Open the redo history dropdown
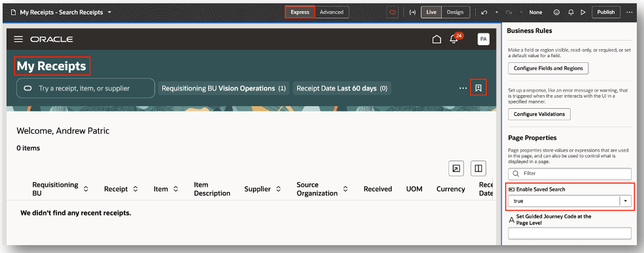 coord(522,12)
